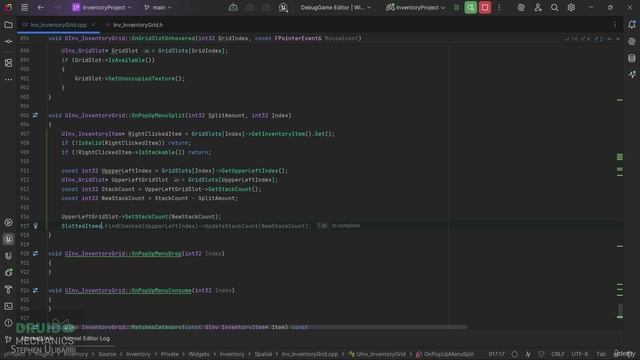Open the DebugGame Editor configuration dropdown
The image size is (640, 360).
336,7
